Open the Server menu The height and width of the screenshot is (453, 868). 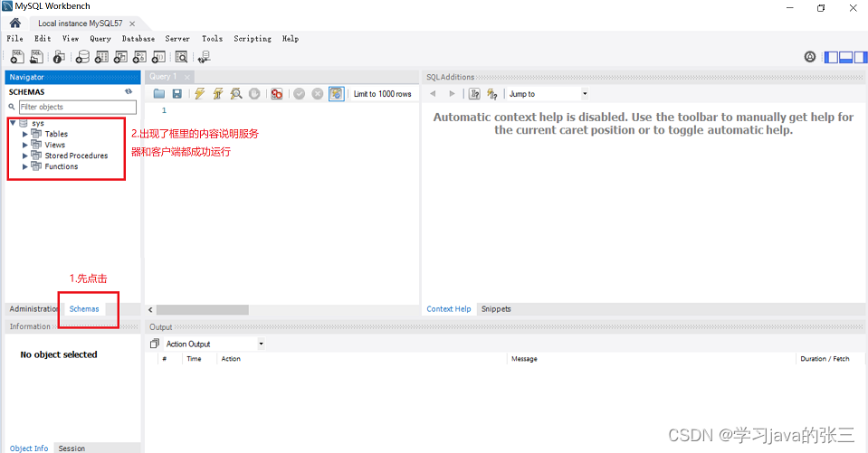point(177,39)
